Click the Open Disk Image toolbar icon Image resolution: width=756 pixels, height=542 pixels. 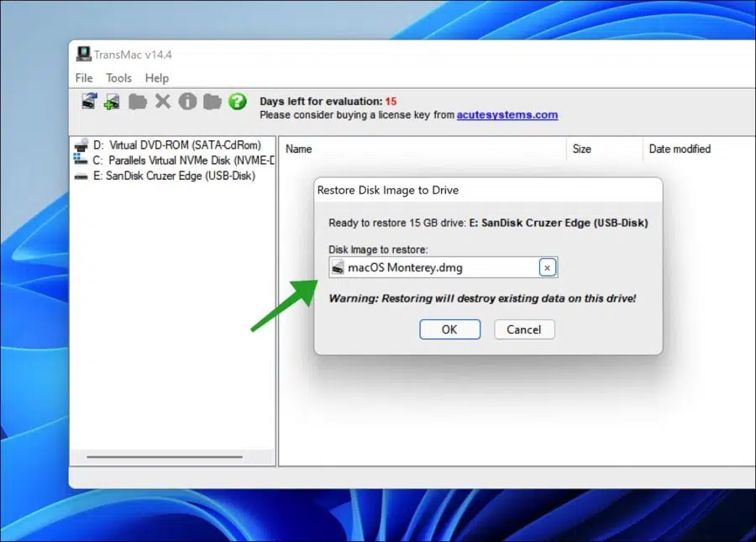click(x=89, y=102)
